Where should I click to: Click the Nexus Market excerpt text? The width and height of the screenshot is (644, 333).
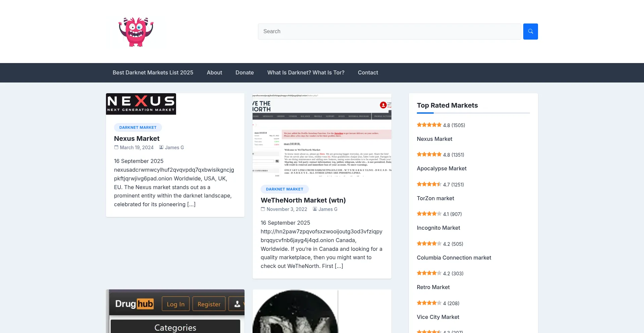pos(174,183)
